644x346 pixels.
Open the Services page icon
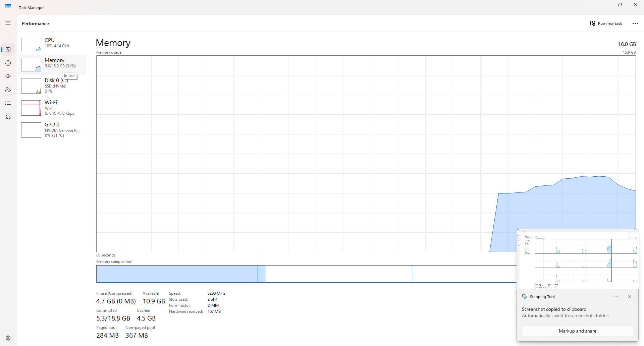[8, 117]
